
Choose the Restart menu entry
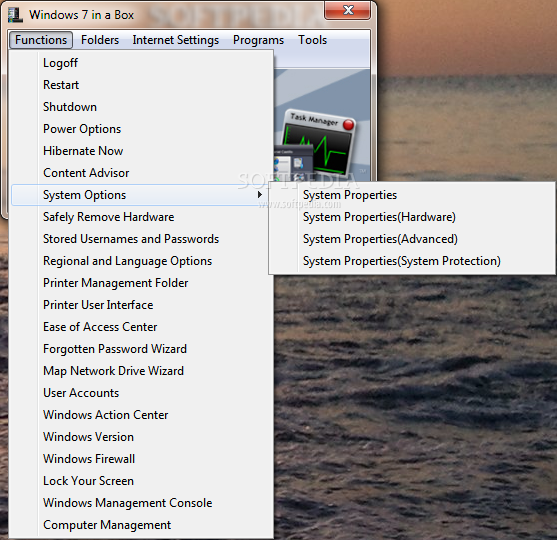point(142,85)
